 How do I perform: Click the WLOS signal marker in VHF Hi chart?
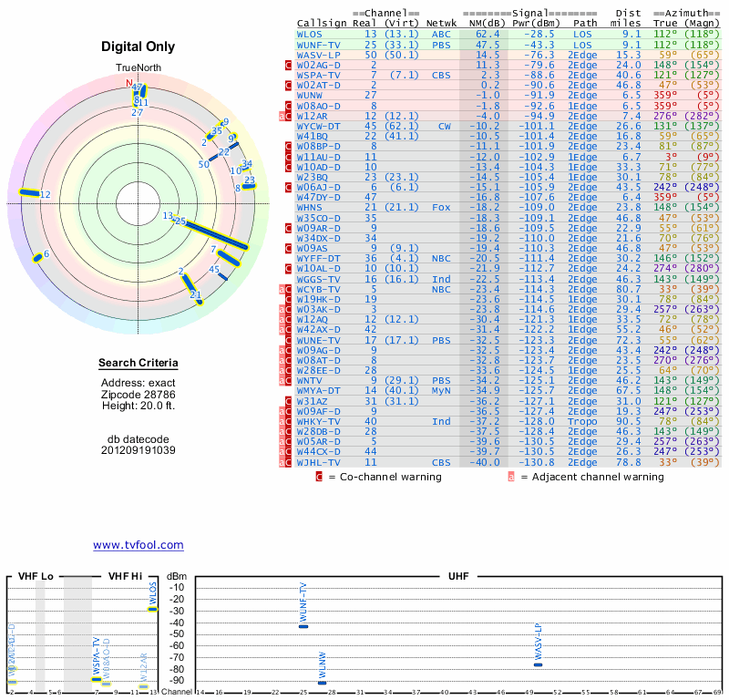pos(153,609)
